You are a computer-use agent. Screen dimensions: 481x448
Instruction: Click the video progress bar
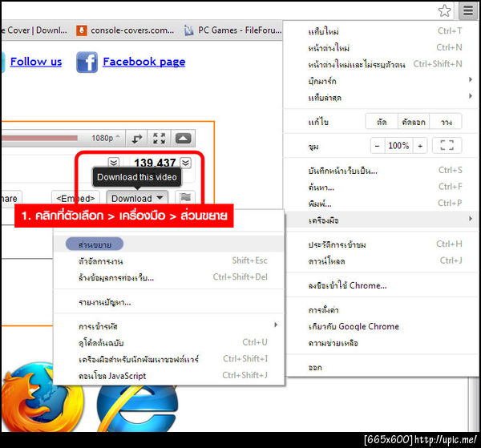point(39,138)
